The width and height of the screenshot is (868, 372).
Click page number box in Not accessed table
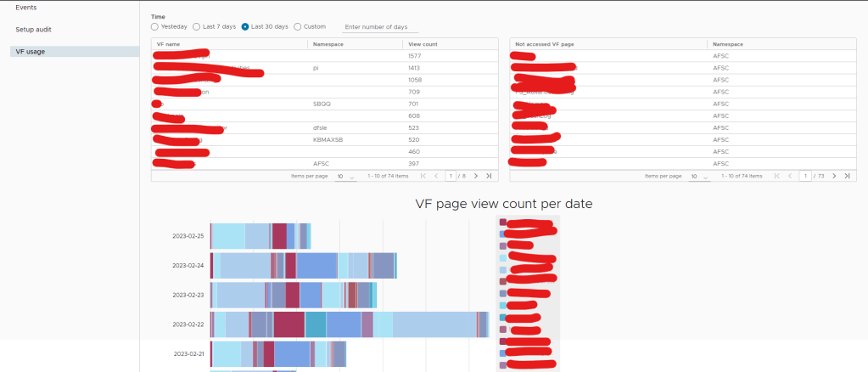point(804,176)
